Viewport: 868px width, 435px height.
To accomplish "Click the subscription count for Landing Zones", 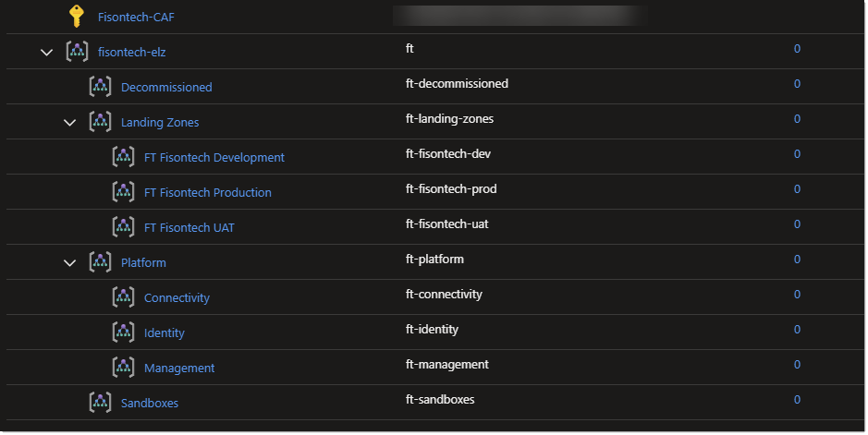I will pos(797,119).
